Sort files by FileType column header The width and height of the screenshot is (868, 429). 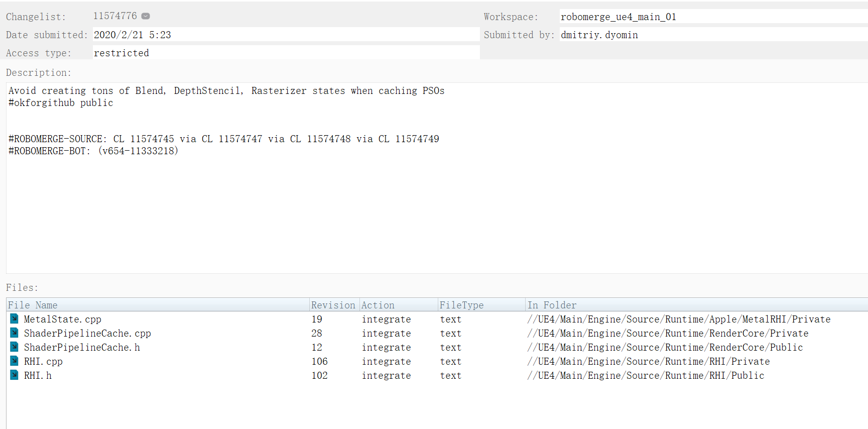coord(481,305)
